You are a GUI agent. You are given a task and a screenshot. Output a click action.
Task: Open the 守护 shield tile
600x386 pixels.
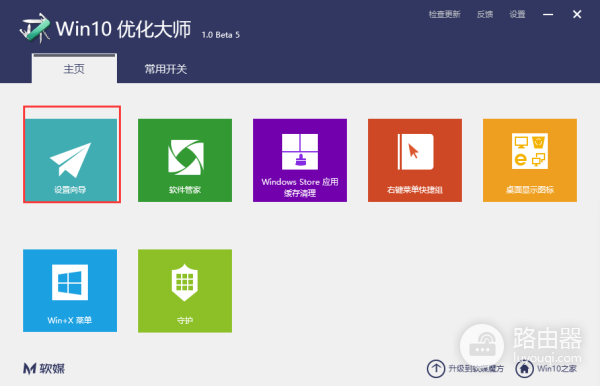[185, 291]
